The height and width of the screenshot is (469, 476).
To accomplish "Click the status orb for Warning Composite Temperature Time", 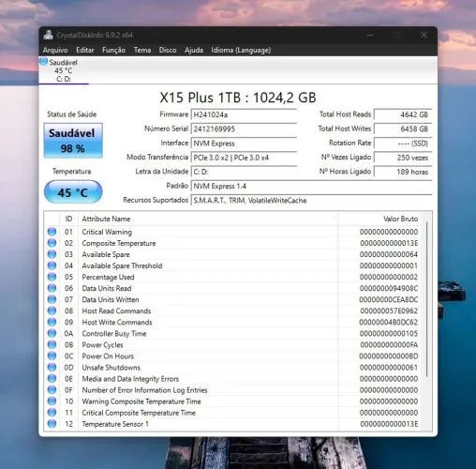I will pyautogui.click(x=52, y=401).
